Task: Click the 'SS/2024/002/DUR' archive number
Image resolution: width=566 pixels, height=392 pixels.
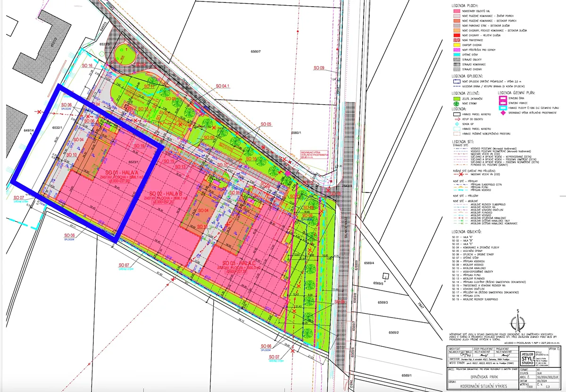Action: [548, 377]
